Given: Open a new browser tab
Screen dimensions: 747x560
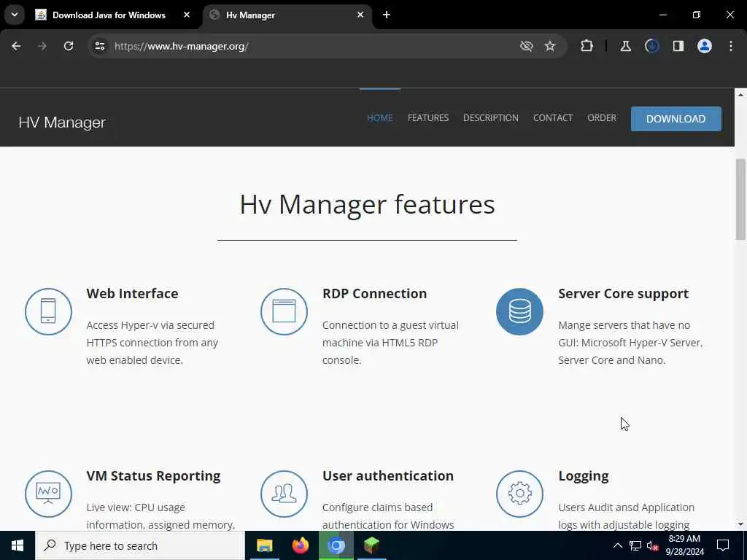Looking at the screenshot, I should 387,15.
